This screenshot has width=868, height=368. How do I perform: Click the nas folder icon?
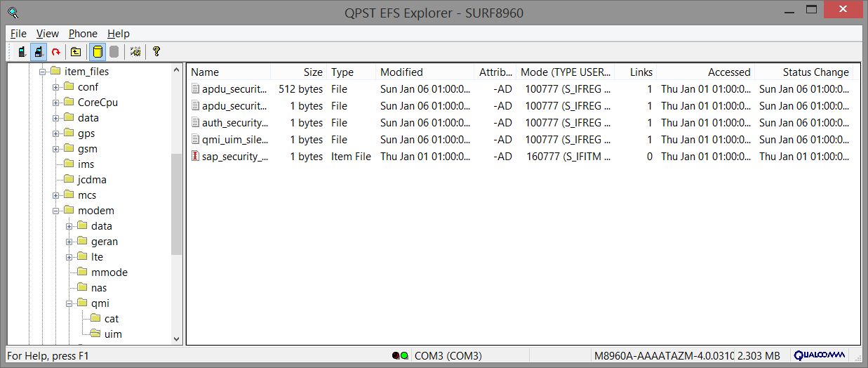pos(82,287)
